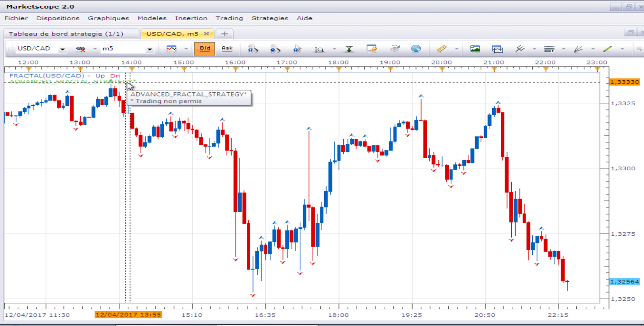Expand the fan lines dropdown arrow
The height and width of the screenshot is (326, 644).
[593, 49]
